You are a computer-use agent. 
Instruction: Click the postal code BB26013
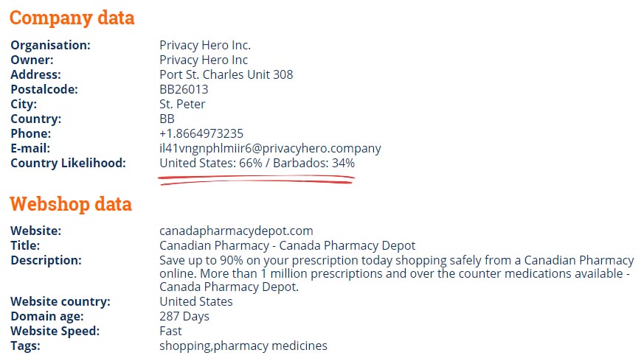(x=184, y=89)
